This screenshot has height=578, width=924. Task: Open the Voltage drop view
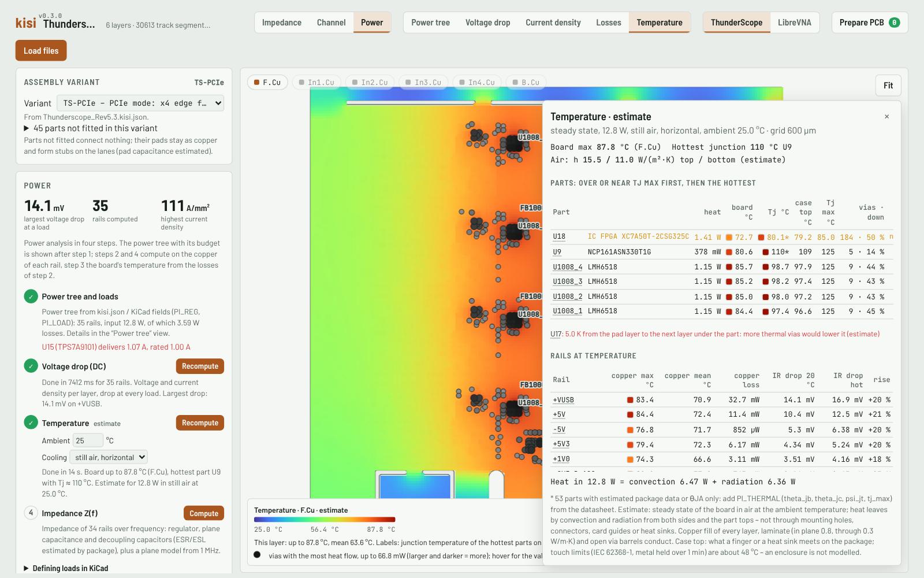pos(488,23)
